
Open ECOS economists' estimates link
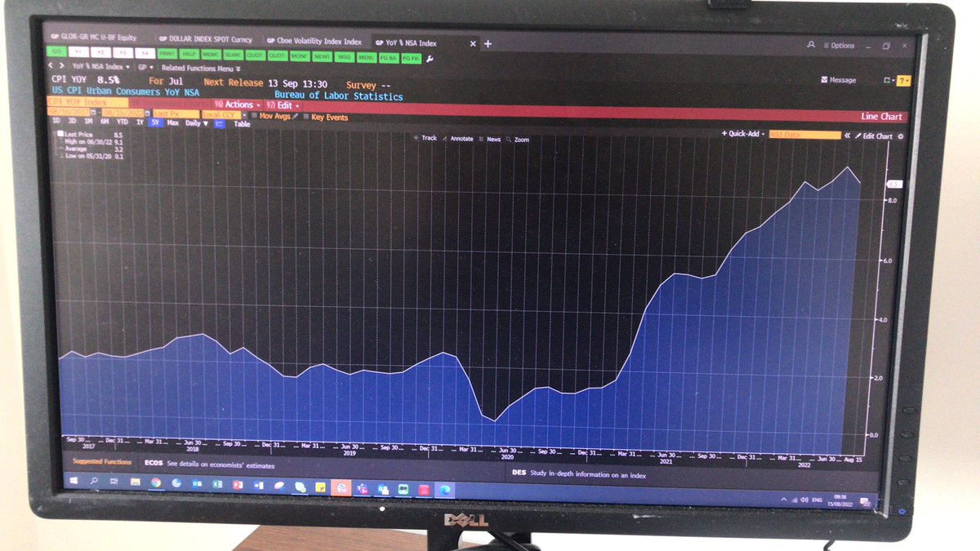(x=210, y=464)
